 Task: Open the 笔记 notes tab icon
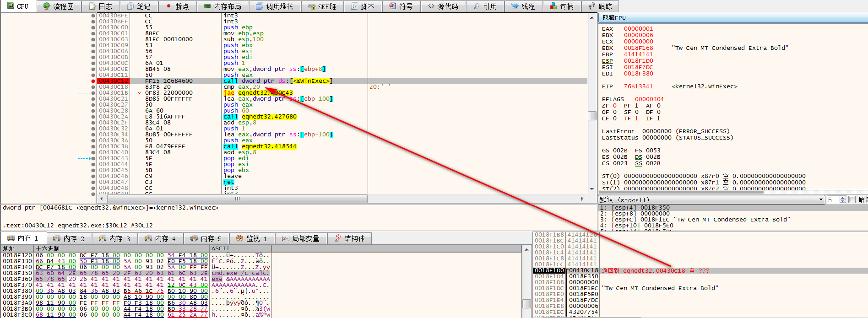coord(131,6)
